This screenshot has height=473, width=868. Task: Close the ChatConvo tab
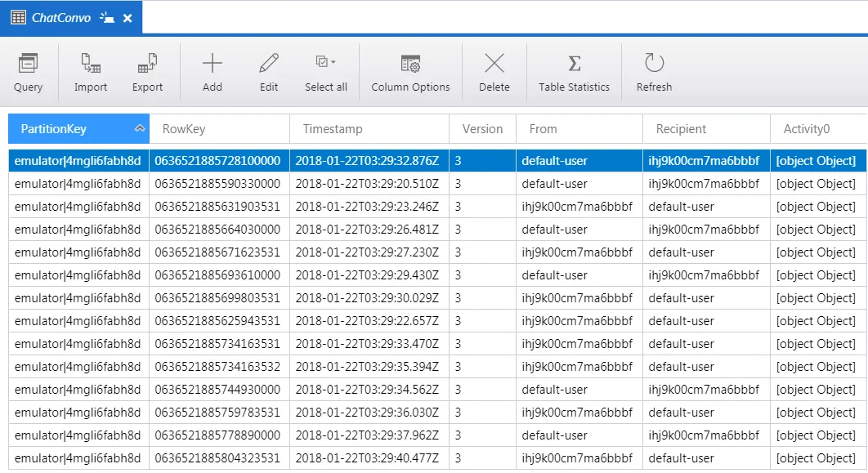[128, 18]
